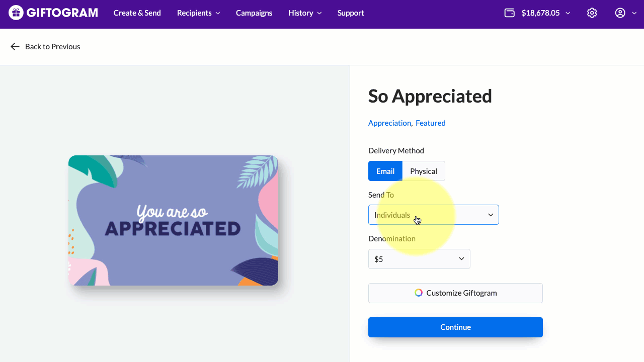Open the Send To Individuals dropdown
644x362 pixels.
[x=433, y=215]
